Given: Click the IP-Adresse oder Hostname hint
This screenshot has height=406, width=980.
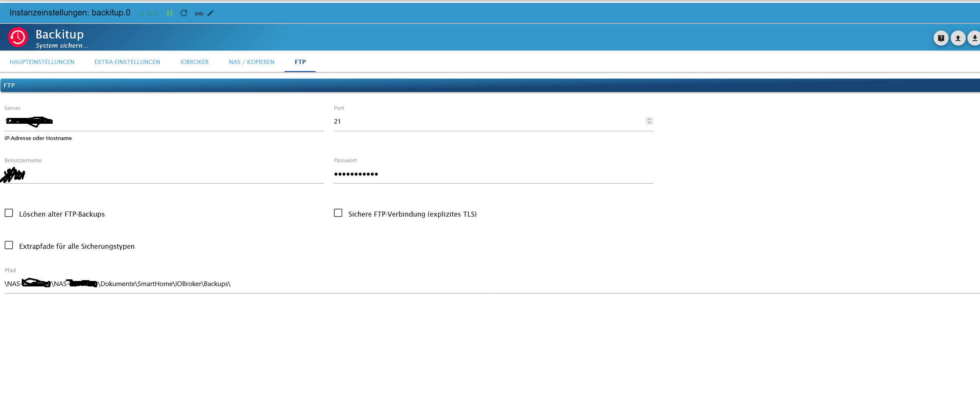Looking at the screenshot, I should tap(38, 138).
